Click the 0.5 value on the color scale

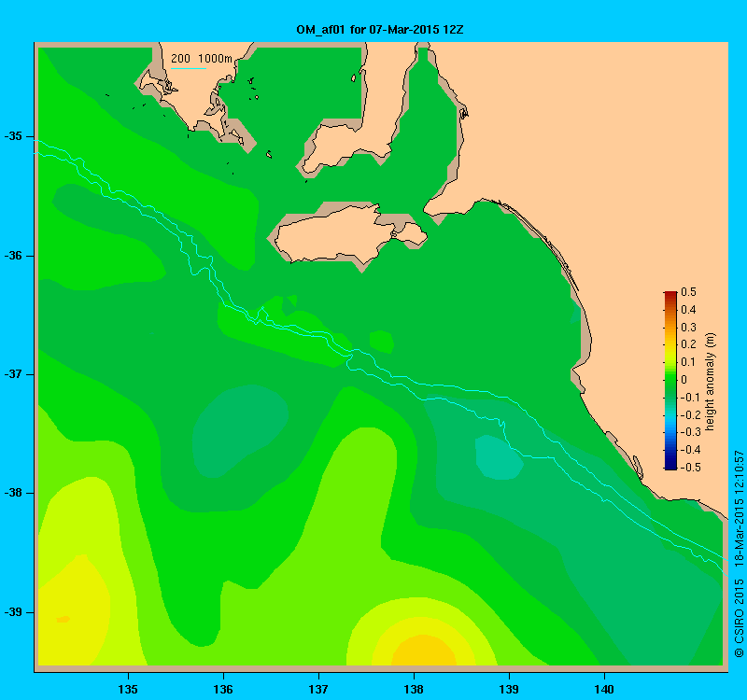coord(688,292)
